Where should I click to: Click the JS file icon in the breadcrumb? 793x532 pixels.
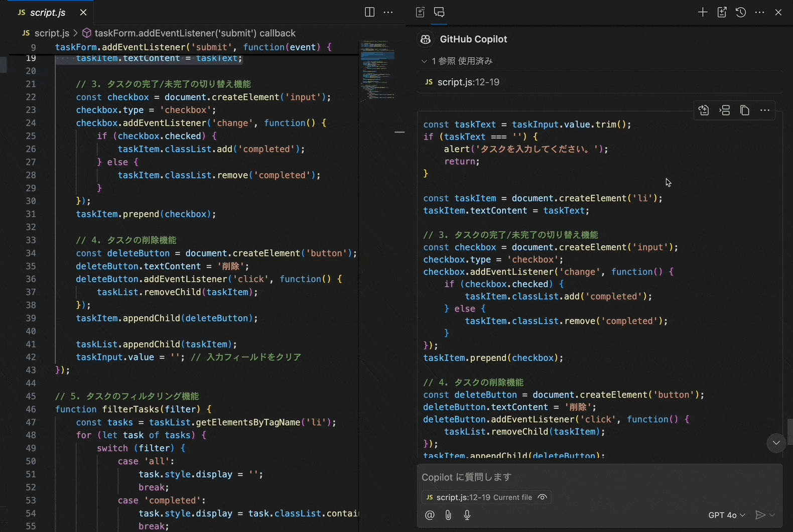click(x=26, y=33)
